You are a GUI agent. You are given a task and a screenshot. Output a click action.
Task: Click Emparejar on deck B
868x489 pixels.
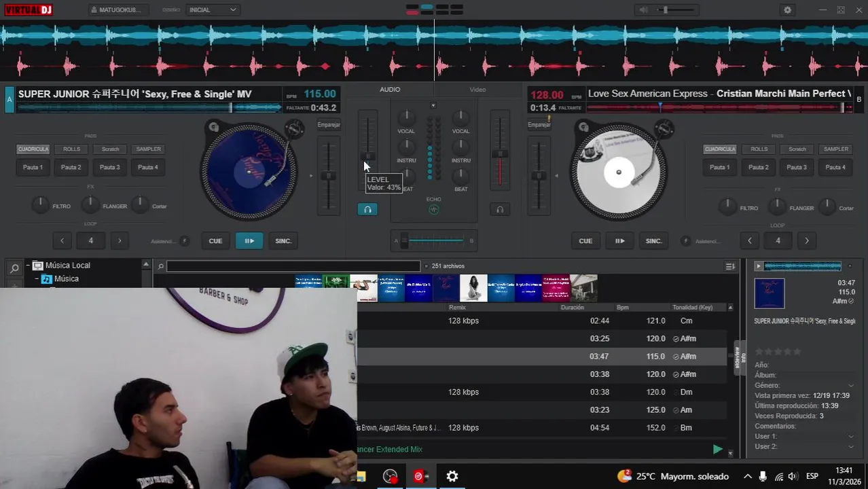click(x=539, y=125)
